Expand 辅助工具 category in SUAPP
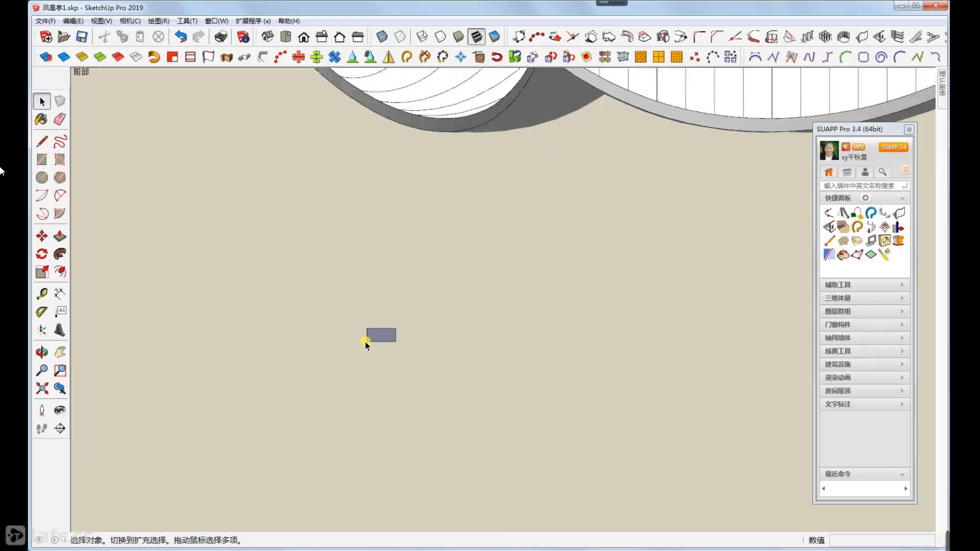 tap(865, 285)
